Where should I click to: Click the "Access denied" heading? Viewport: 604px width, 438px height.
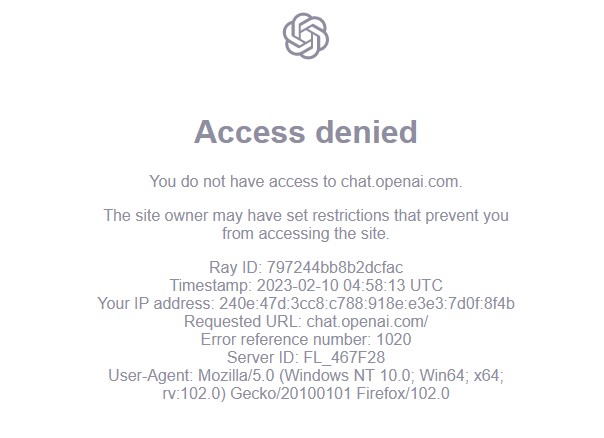pyautogui.click(x=305, y=131)
